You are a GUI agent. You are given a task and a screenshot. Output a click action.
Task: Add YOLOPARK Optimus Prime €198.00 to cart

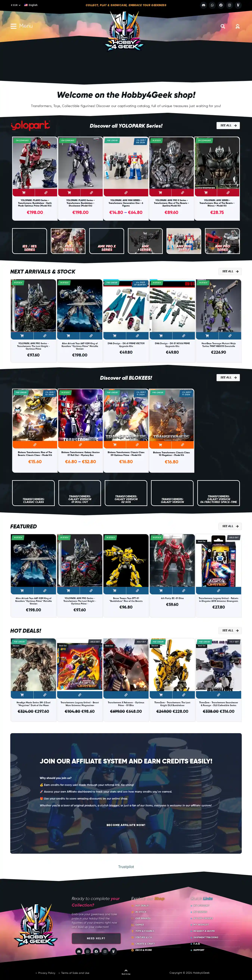(24, 192)
